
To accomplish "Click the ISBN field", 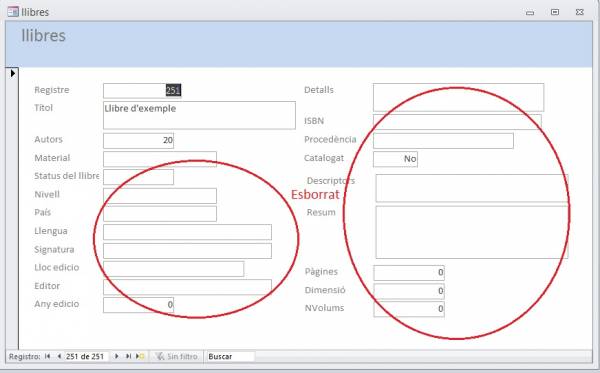I will (x=457, y=122).
